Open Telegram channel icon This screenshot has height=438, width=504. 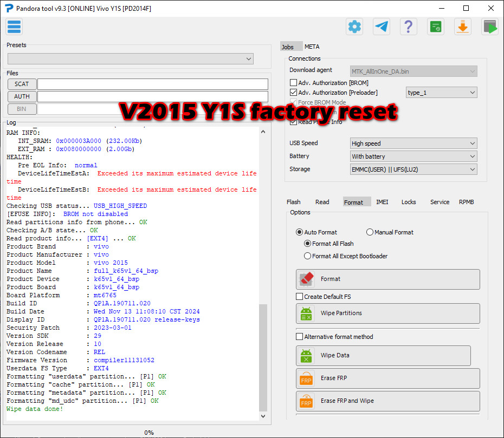382,27
